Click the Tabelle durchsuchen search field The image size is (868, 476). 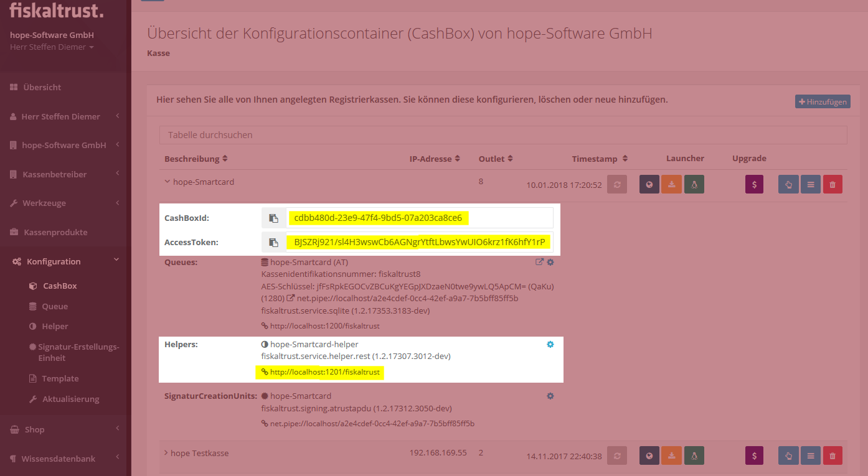coord(503,135)
